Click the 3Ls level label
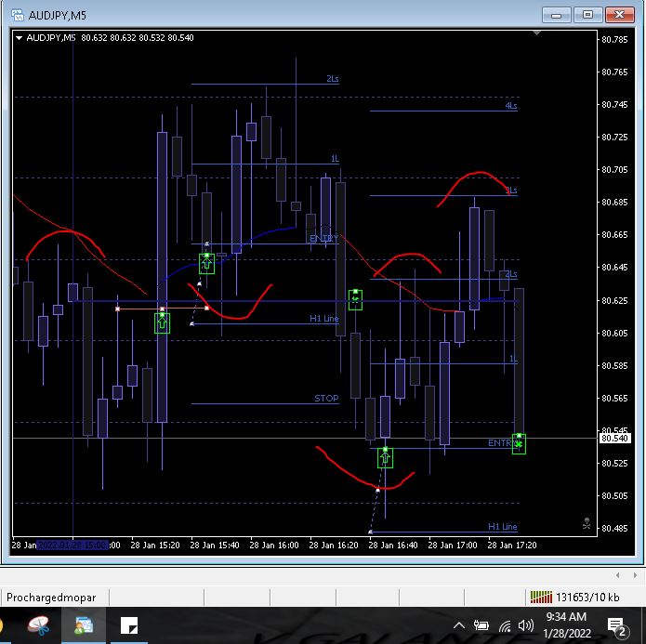The width and height of the screenshot is (646, 644). click(511, 191)
